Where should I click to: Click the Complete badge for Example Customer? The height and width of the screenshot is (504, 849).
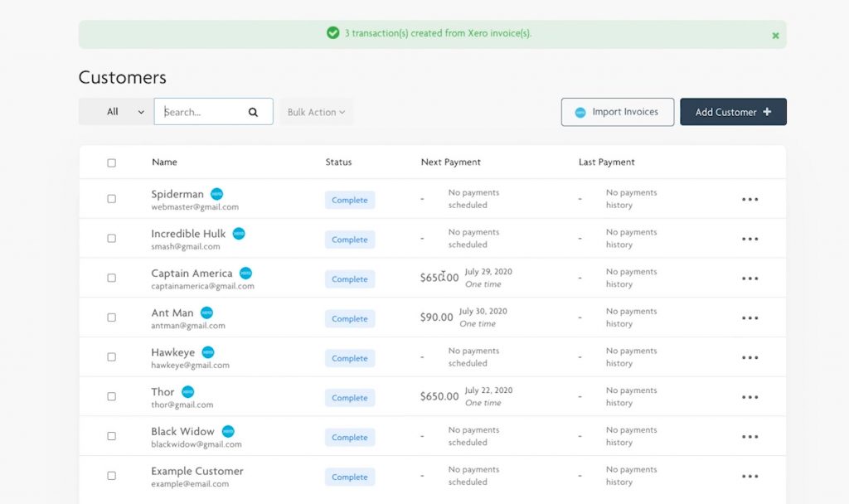click(x=350, y=477)
